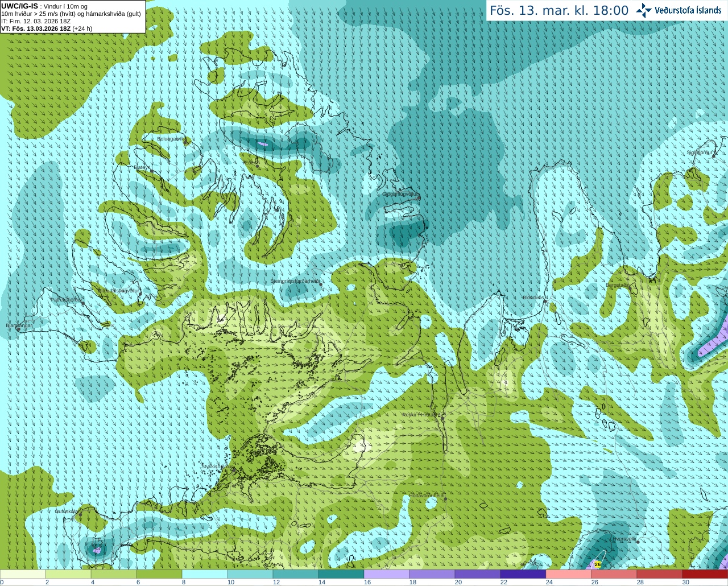This screenshot has width=728, height=586.
Task: Select the Bjargtangar station label
Action: 19,325
